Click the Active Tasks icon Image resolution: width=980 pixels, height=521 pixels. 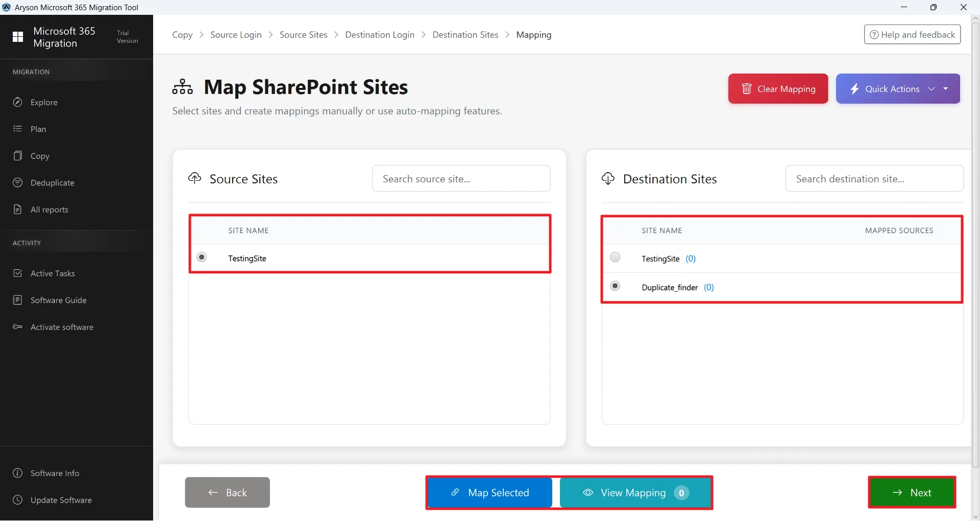coord(18,273)
